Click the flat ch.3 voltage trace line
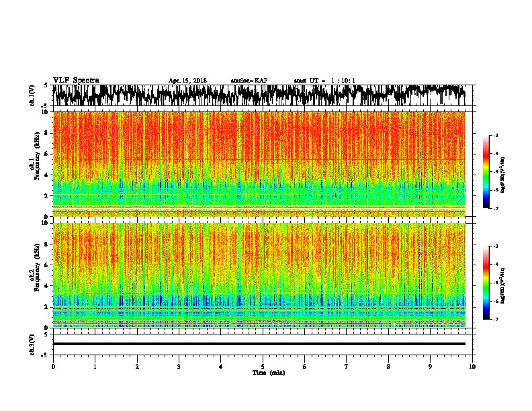 click(259, 344)
